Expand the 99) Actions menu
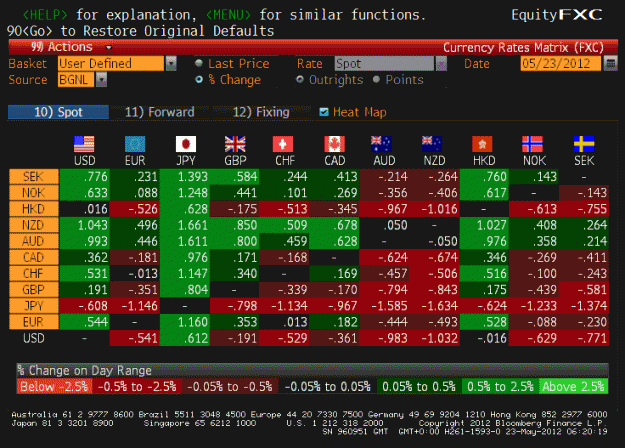 [x=71, y=47]
